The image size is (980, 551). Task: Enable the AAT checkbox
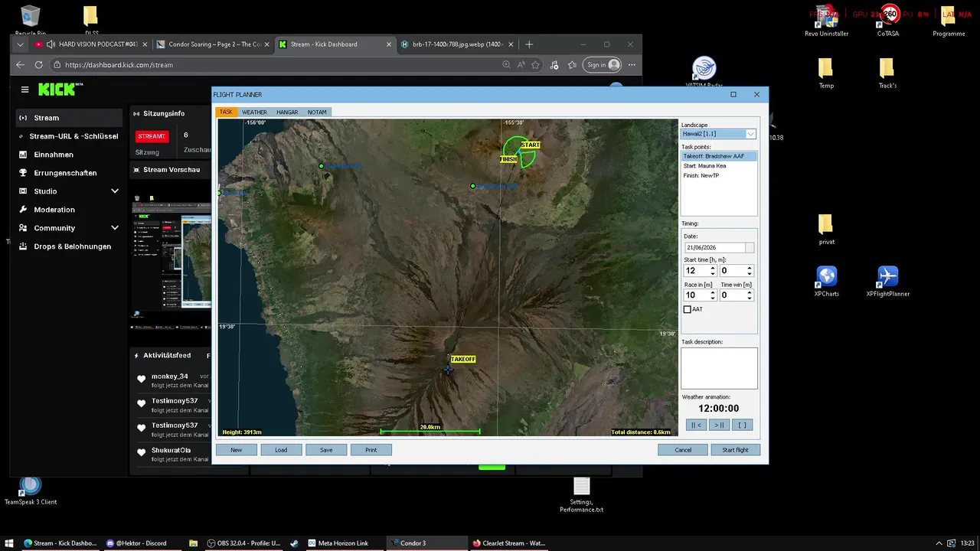pyautogui.click(x=687, y=309)
